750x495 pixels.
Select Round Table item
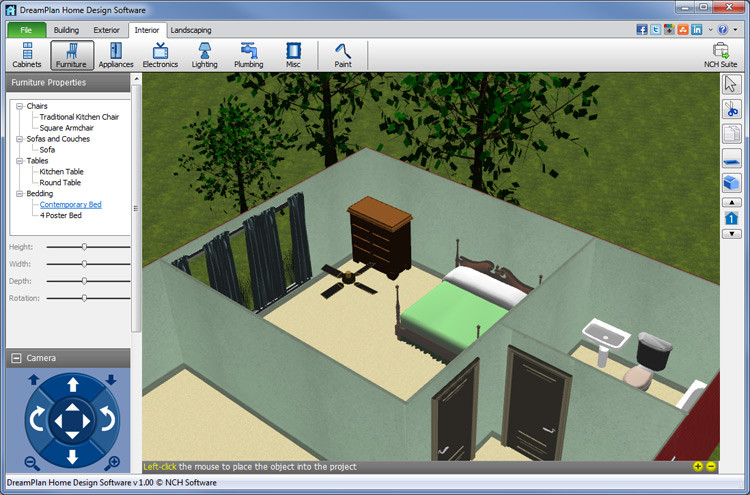[x=60, y=183]
